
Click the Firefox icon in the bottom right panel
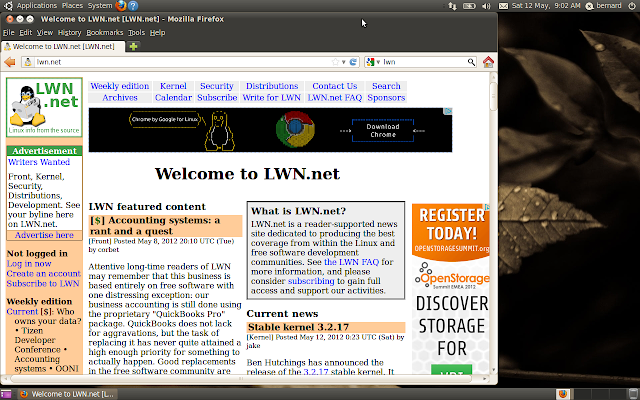(562, 394)
